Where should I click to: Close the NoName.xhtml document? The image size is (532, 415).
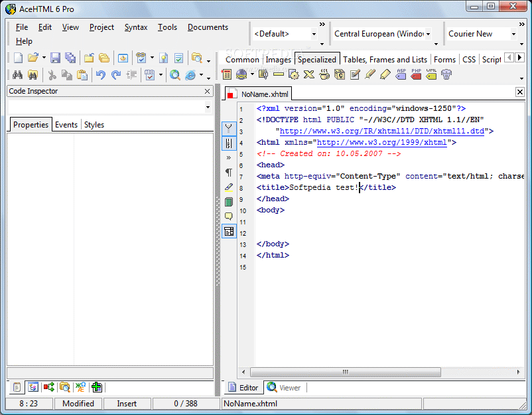click(x=520, y=92)
